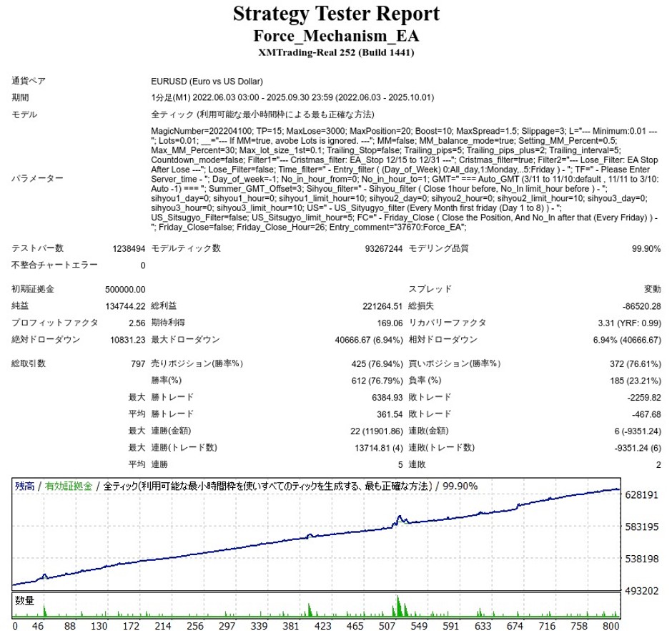This screenshot has width=672, height=631.
Task: Select the 純益 value 134744.22
Action: click(x=125, y=306)
